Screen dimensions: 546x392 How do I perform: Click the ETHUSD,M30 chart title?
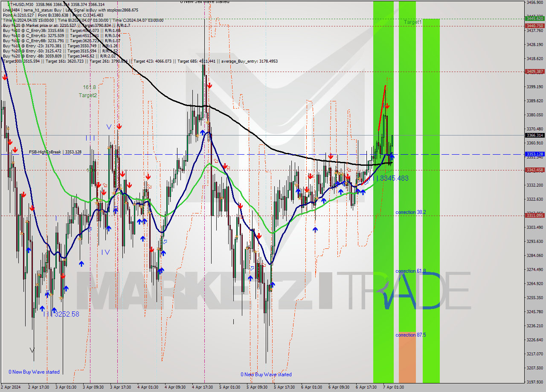tap(17, 3)
